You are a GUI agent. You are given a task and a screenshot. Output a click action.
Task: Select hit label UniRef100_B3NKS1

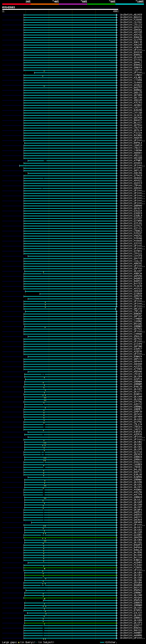coord(131,560)
